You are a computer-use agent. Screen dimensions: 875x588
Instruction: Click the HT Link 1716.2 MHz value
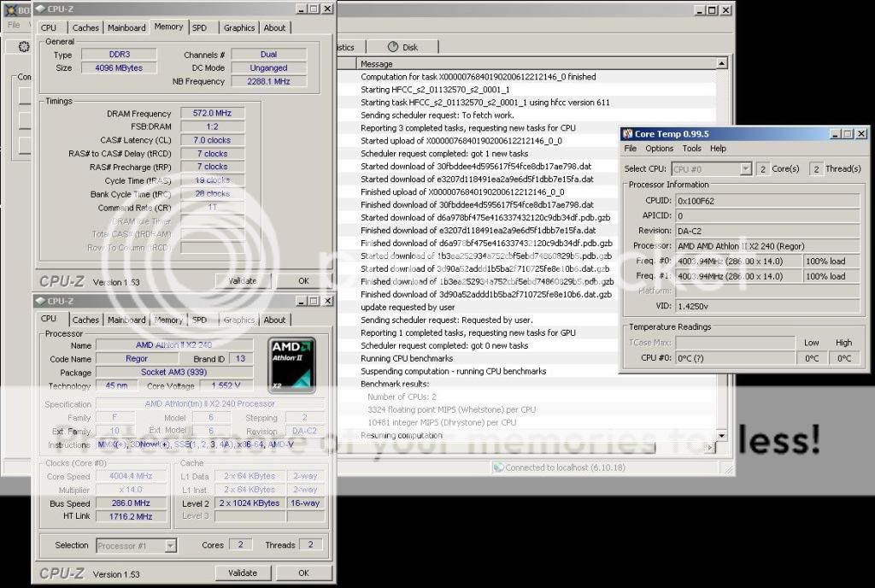tap(131, 516)
